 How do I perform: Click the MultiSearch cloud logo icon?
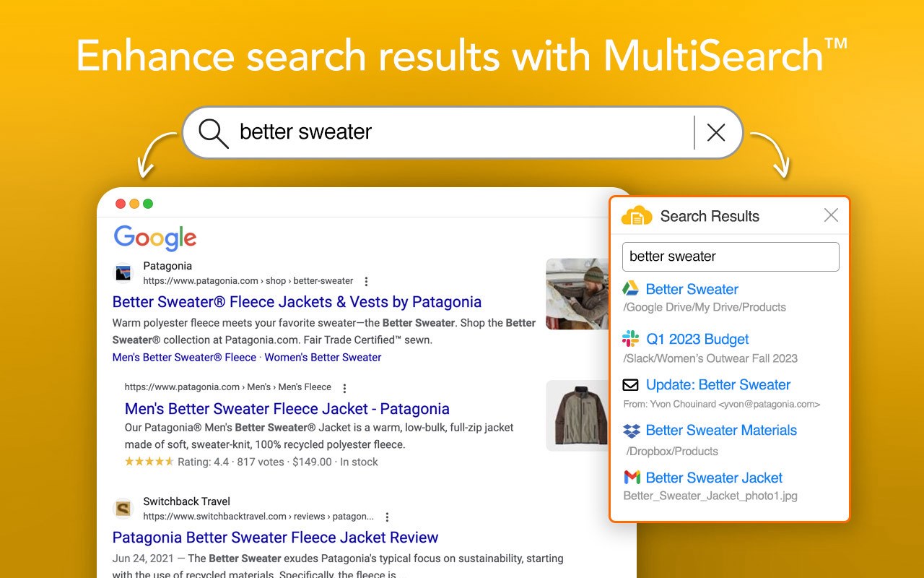[637, 215]
